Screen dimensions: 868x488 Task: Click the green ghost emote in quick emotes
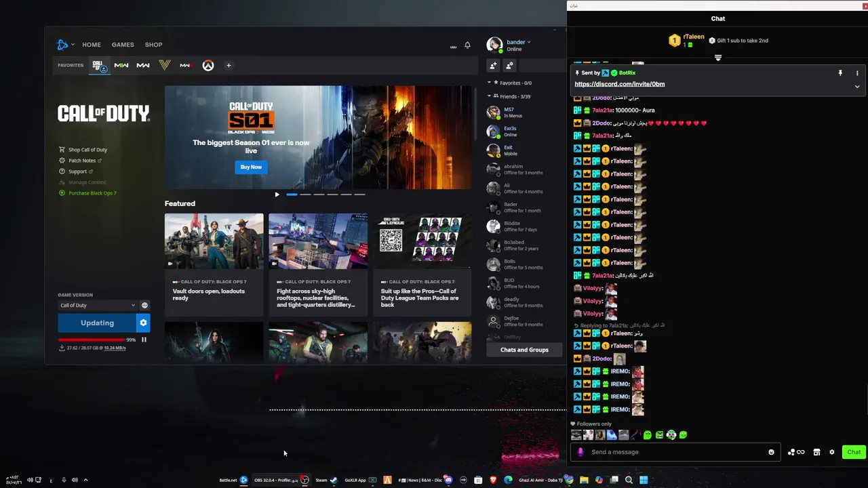(648, 435)
